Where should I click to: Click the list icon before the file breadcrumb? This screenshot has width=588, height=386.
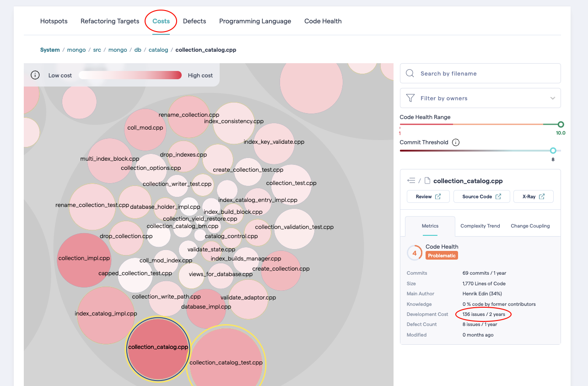coord(411,180)
